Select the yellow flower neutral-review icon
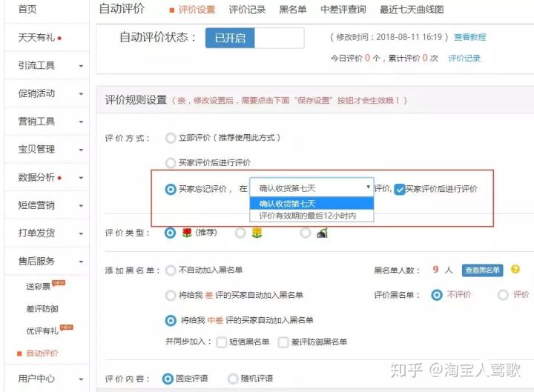 click(x=257, y=233)
